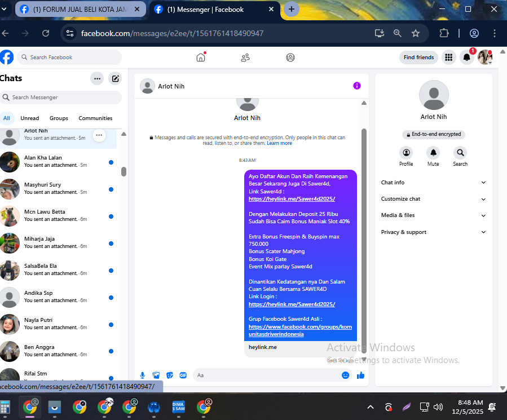The width and height of the screenshot is (507, 420).
Task: Click the Search Messenger field
Action: [61, 98]
